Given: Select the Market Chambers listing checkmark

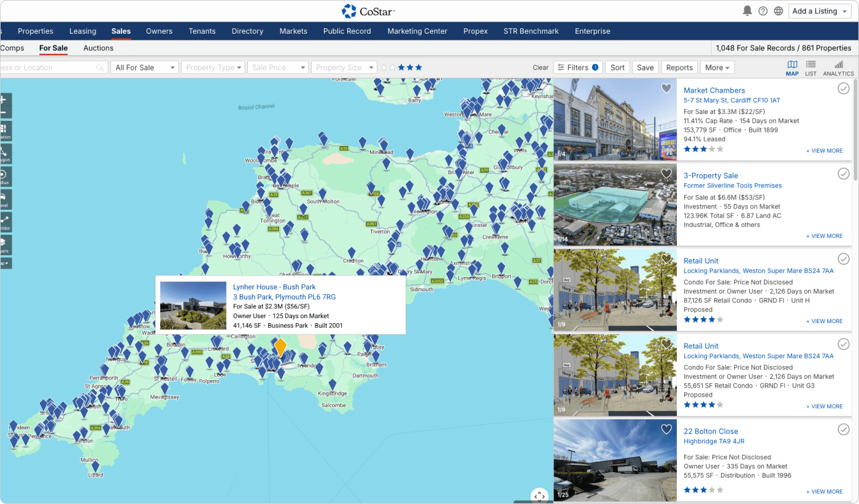Looking at the screenshot, I should coord(844,89).
